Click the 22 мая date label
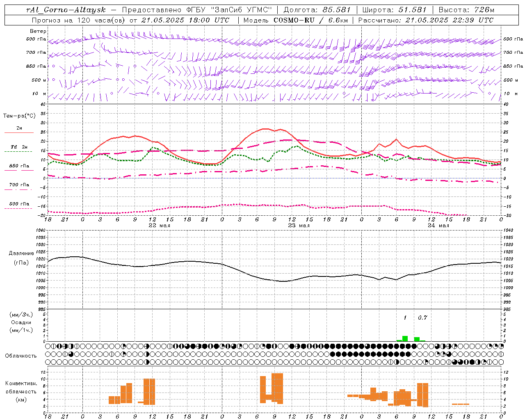This screenshot has height=420, width=525. [x=160, y=226]
